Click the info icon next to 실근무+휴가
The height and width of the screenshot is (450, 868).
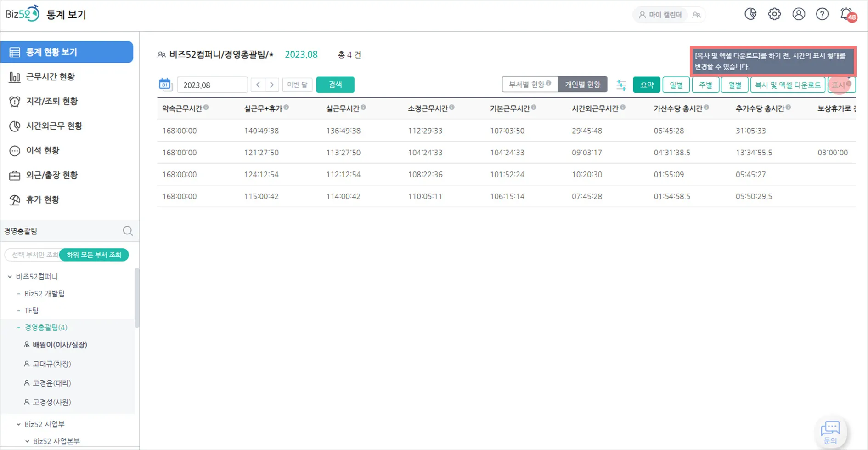pos(286,108)
